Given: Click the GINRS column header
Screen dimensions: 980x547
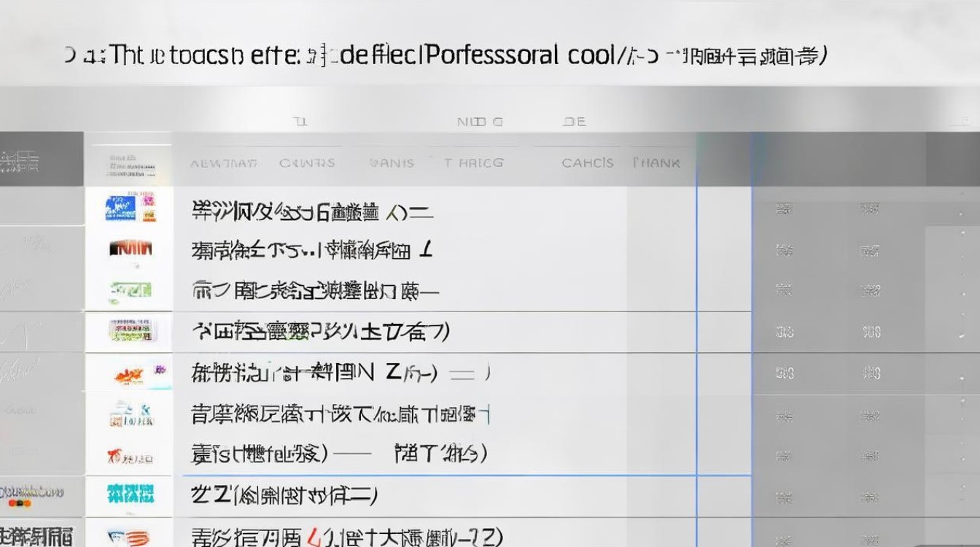Looking at the screenshot, I should [307, 163].
